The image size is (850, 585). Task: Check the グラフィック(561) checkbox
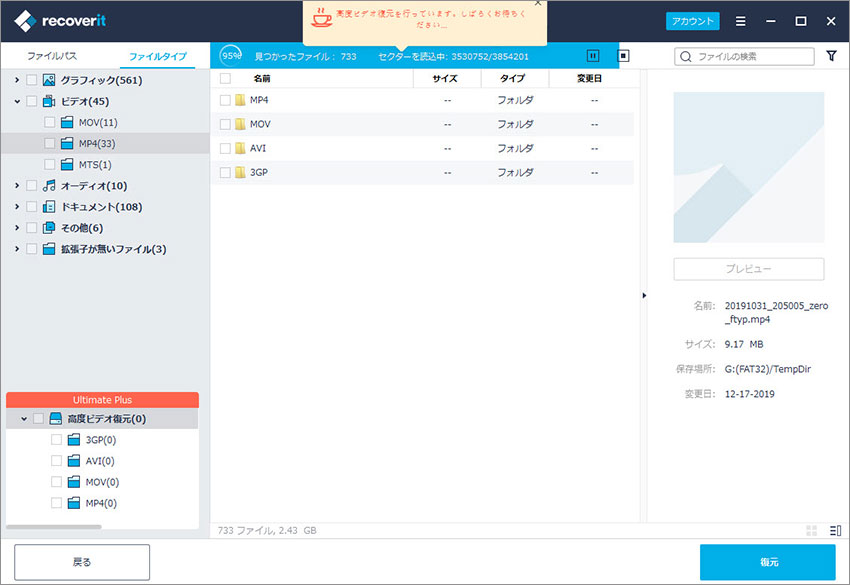click(31, 80)
